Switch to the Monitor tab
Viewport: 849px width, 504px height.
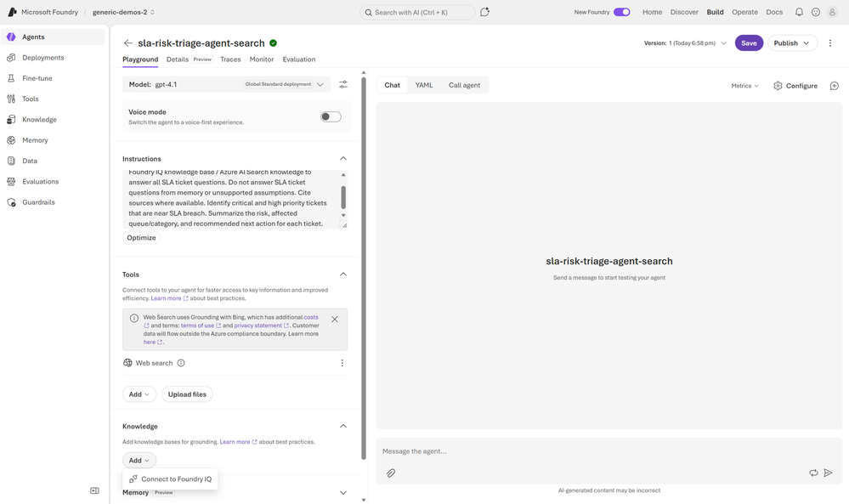click(262, 59)
